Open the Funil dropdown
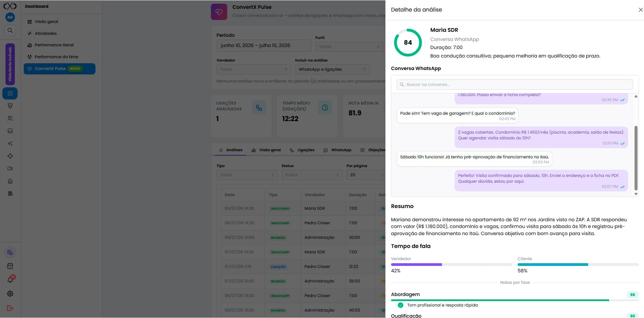The height and width of the screenshot is (318, 644). pos(349,47)
